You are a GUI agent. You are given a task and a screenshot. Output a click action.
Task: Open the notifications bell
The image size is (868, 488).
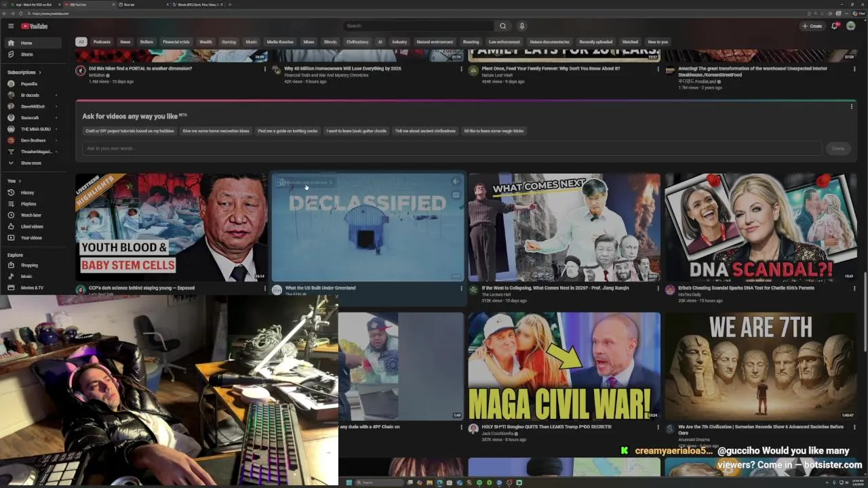coord(835,26)
